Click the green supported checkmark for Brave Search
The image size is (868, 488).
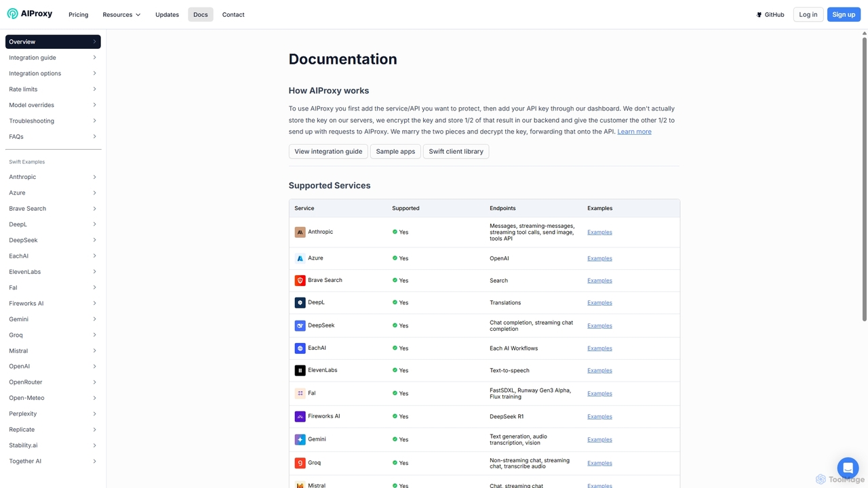coord(395,280)
